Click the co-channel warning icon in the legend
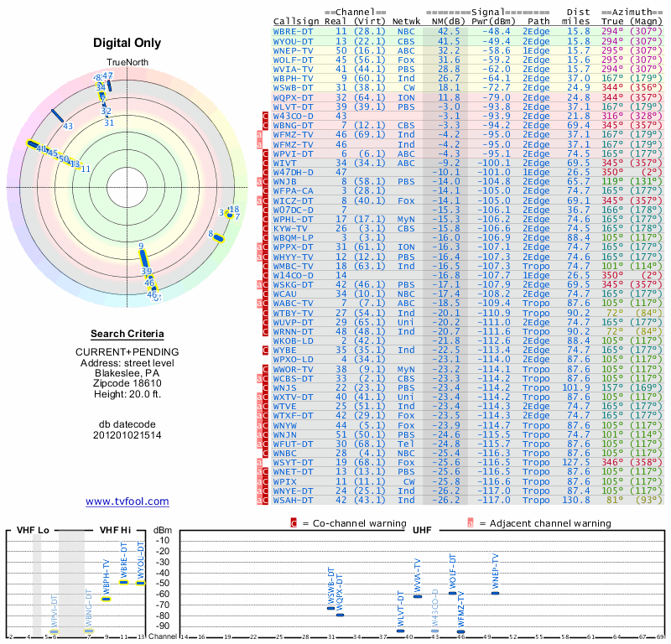 294,523
